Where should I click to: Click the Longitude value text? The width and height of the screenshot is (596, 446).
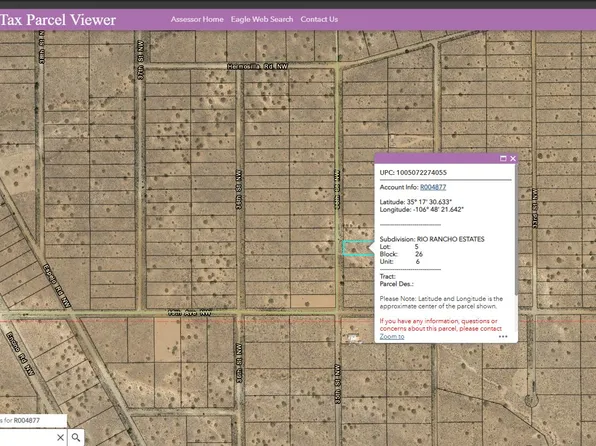(438, 210)
